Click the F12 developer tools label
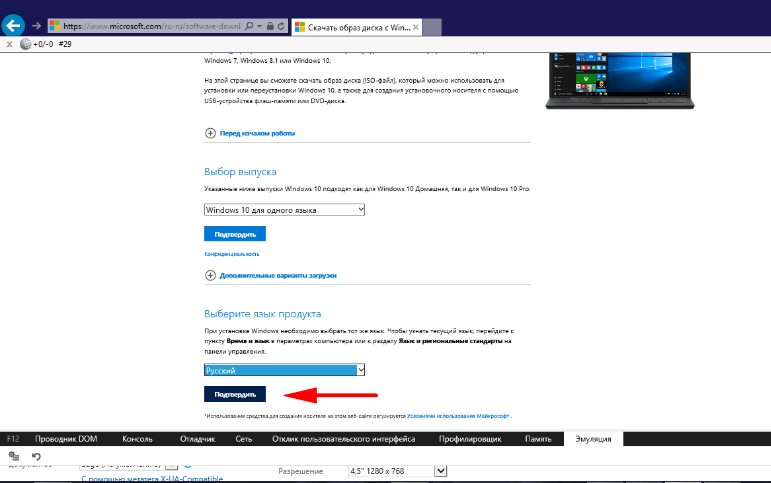Screen dimensions: 771x483 13,439
